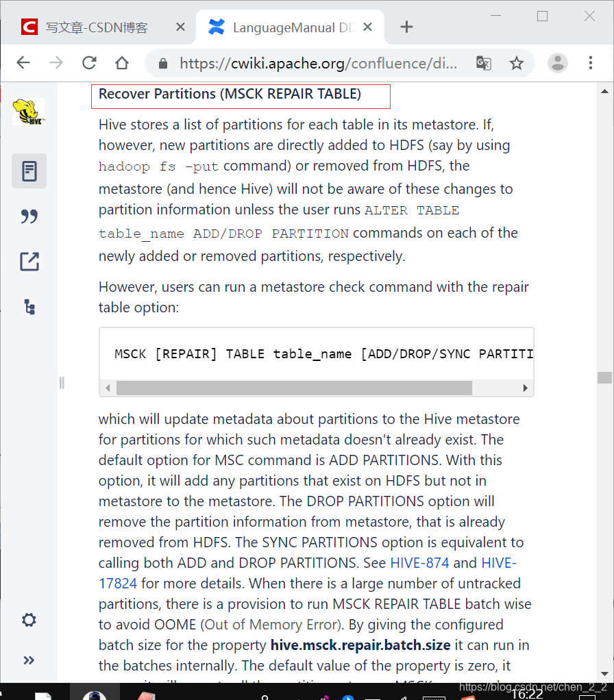Image resolution: width=614 pixels, height=700 pixels.
Task: Click the sidebar width handle
Action: [62, 383]
